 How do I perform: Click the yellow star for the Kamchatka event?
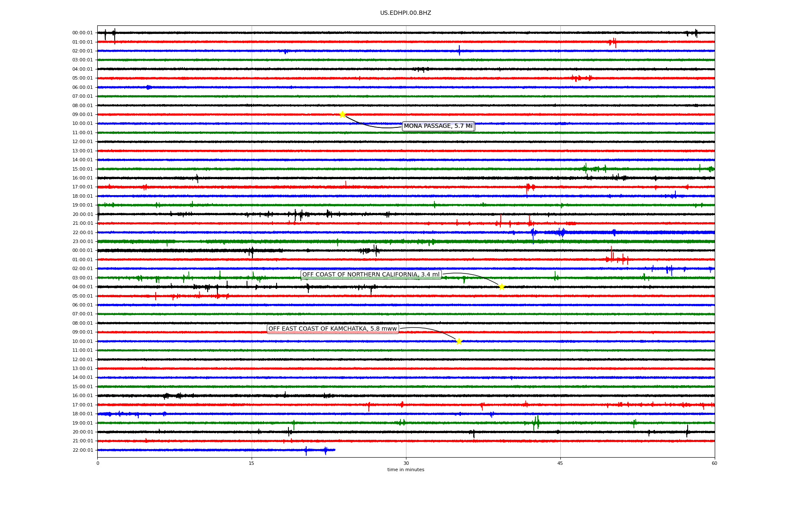pyautogui.click(x=459, y=341)
